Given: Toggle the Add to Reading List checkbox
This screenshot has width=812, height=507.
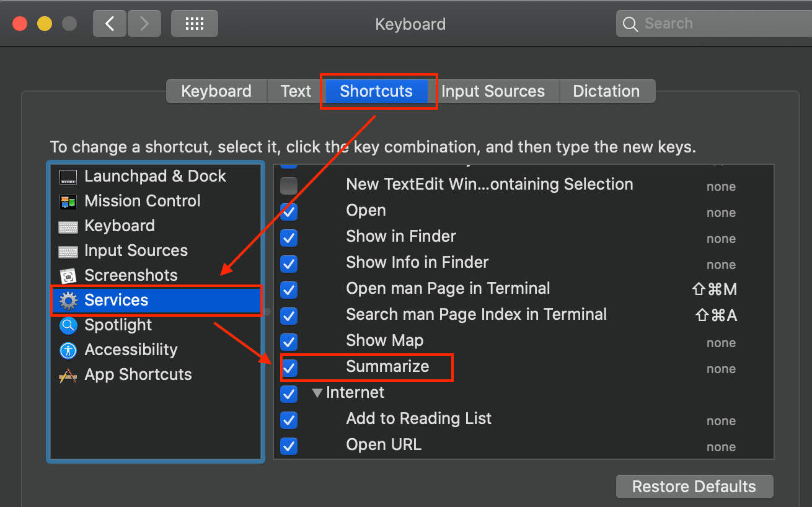Looking at the screenshot, I should tap(289, 420).
